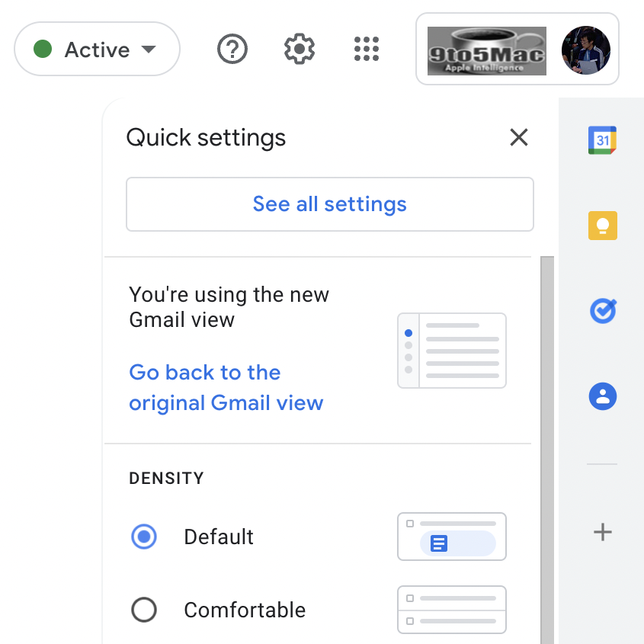Open your Google account profile picture menu

[x=585, y=49]
